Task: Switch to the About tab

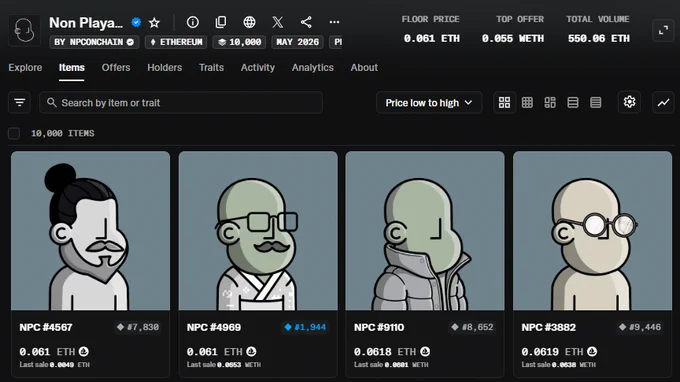Action: [x=364, y=68]
